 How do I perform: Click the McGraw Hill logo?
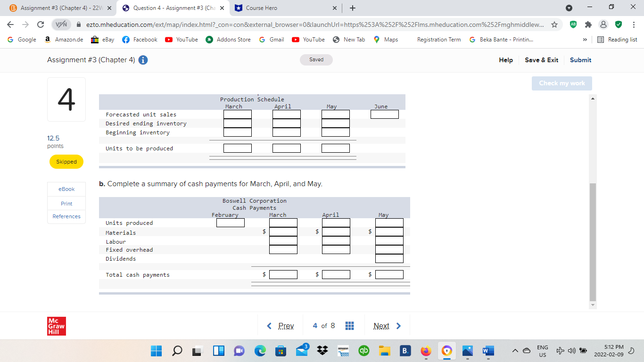pos(57,325)
